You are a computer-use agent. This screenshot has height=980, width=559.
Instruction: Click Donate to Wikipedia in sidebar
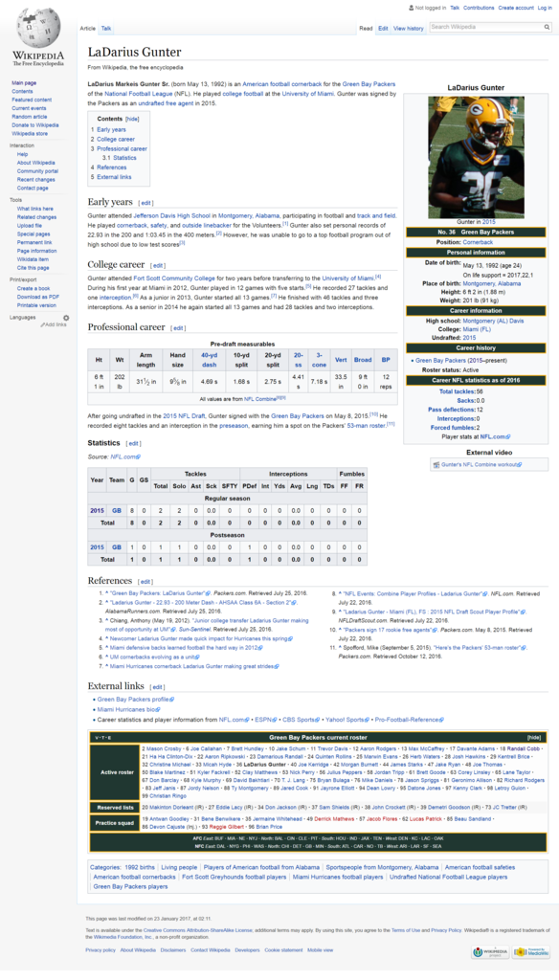pos(35,125)
